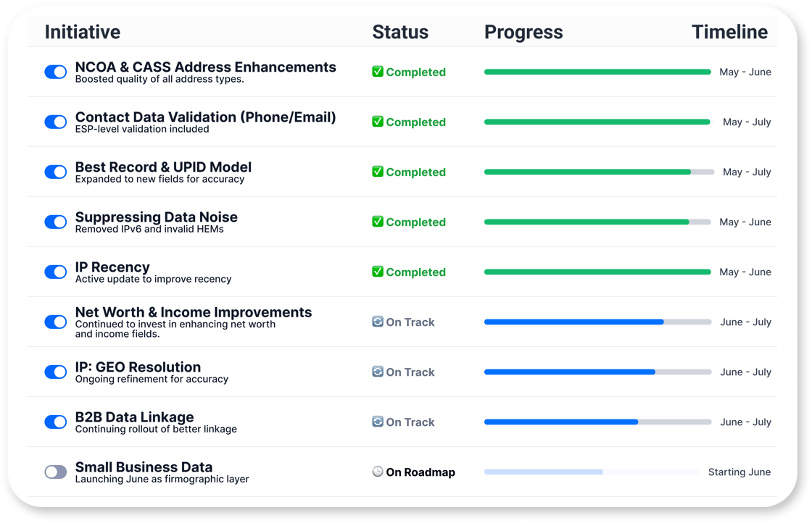Click the green check icon beside NCOA & CASS status
Screen dimensions: 812x523
tap(378, 72)
